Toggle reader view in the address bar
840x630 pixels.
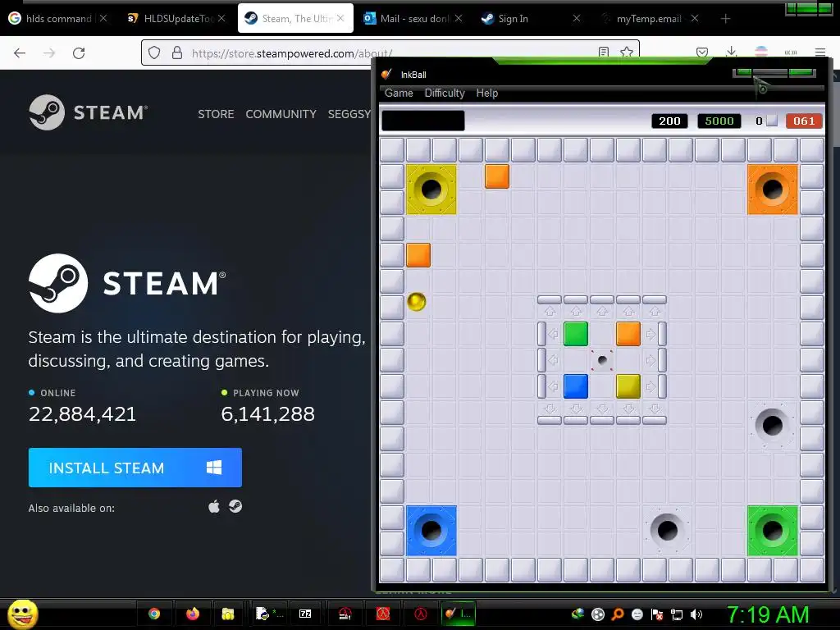(604, 52)
